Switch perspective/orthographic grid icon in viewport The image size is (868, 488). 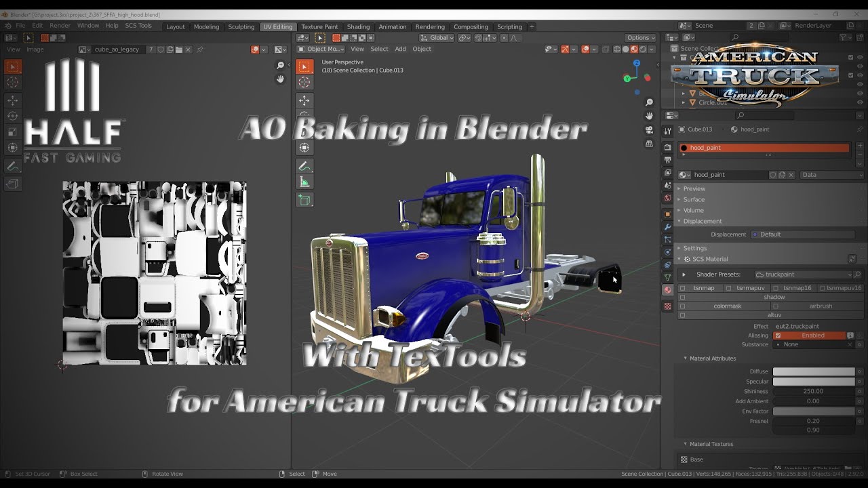pos(650,144)
